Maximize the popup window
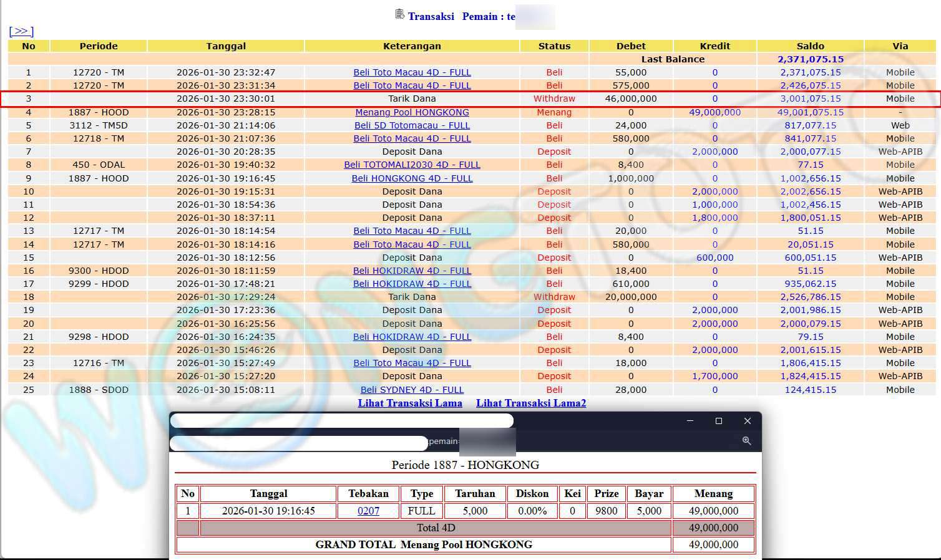Screen dimensions: 941x560 pyautogui.click(x=718, y=421)
